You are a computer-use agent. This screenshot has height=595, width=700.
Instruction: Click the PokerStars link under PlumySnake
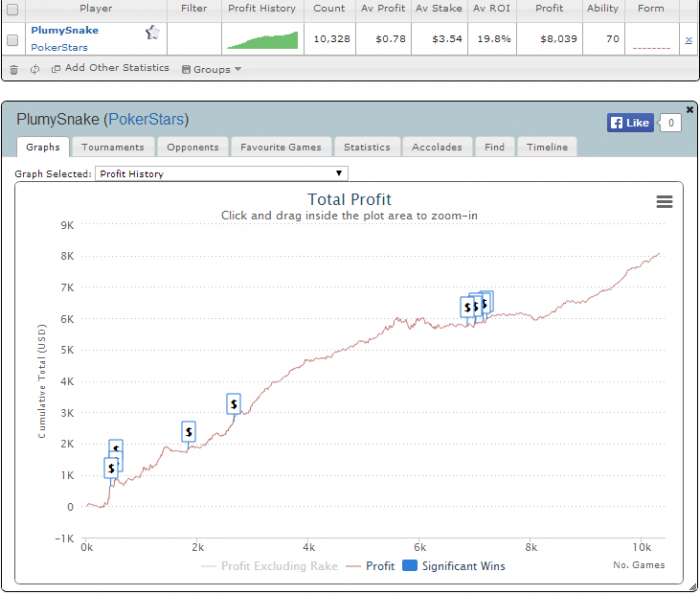[59, 47]
